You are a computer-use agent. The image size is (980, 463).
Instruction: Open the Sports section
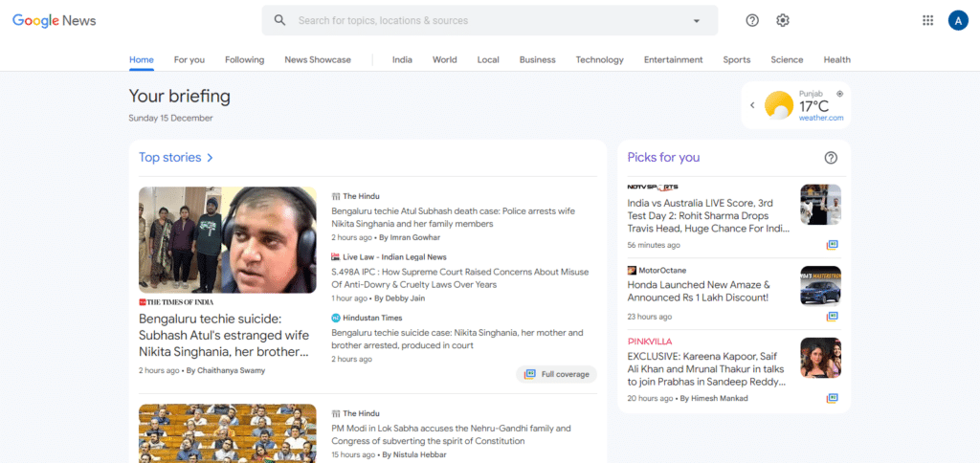(x=737, y=60)
